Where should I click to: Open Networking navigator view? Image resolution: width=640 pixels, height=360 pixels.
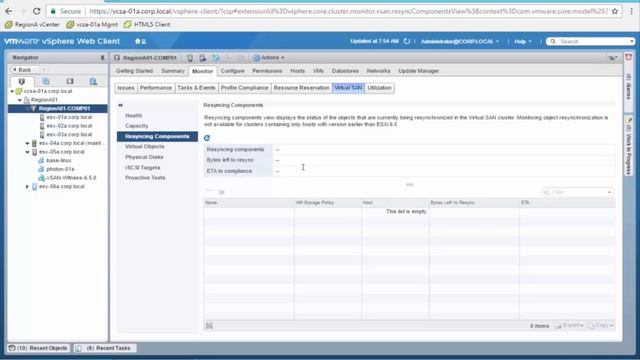click(93, 81)
